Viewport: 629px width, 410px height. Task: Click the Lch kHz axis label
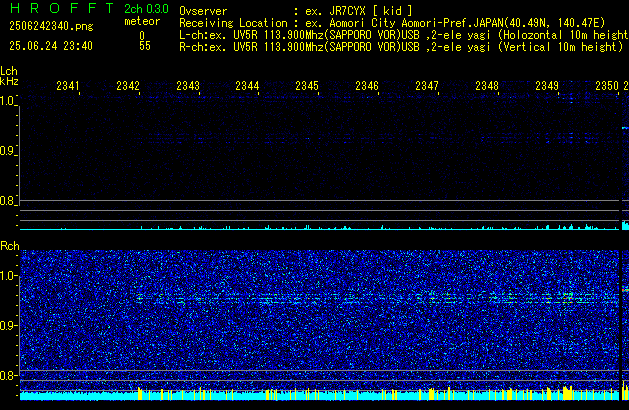[x=9, y=76]
